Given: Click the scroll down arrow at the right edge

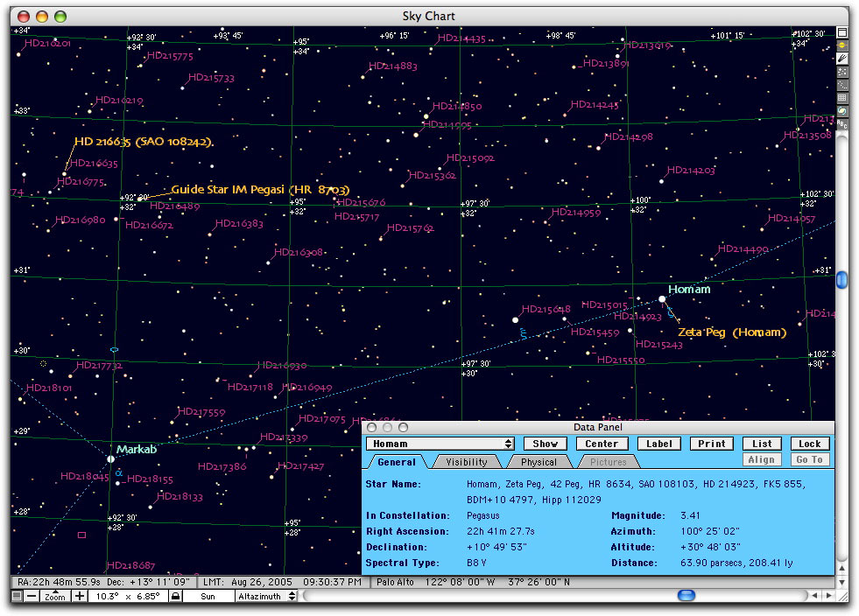Looking at the screenshot, I should click(842, 582).
